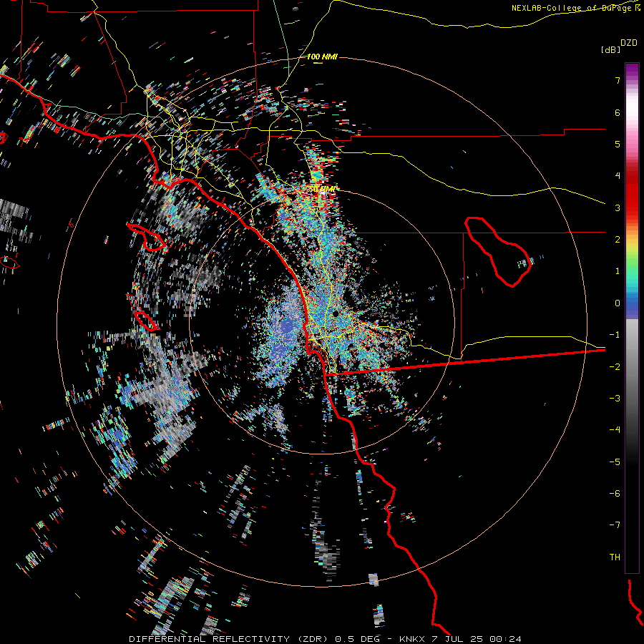644x644 pixels.
Task: Select the -3 value on color scale
Action: 615,399
